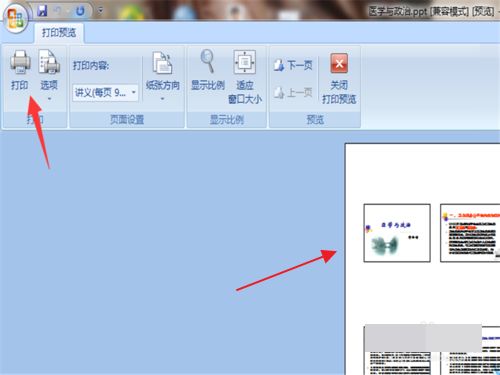Click the 显示比例 group label
The width and height of the screenshot is (500, 375).
(227, 119)
